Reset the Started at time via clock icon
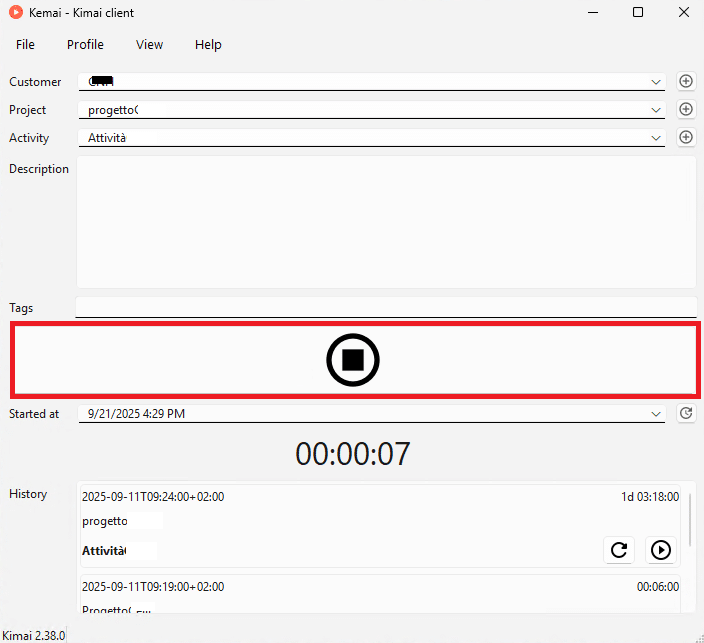 [686, 413]
